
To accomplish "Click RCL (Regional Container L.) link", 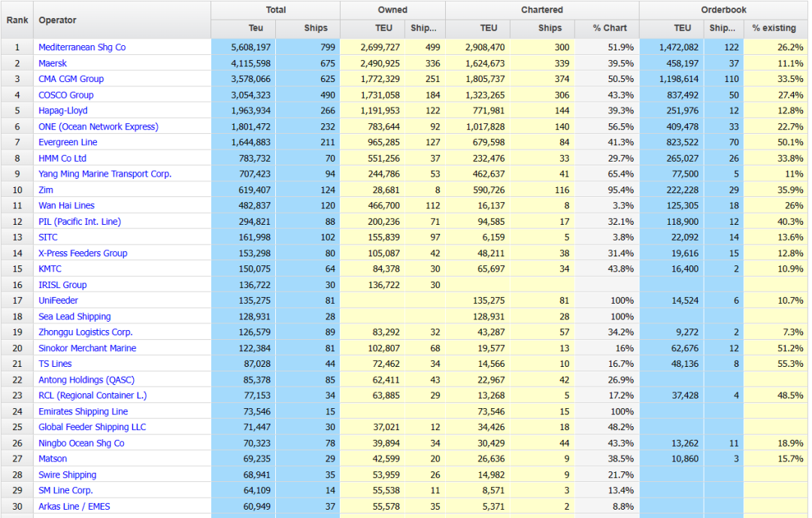I will tap(92, 395).
